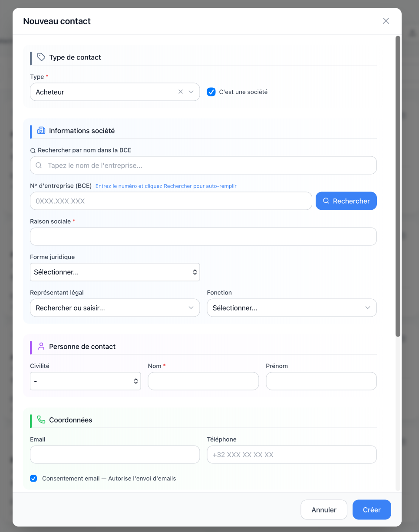Focus the N° d'entreprise (BCE) field
Screen dimensions: 419x532
pos(171,201)
